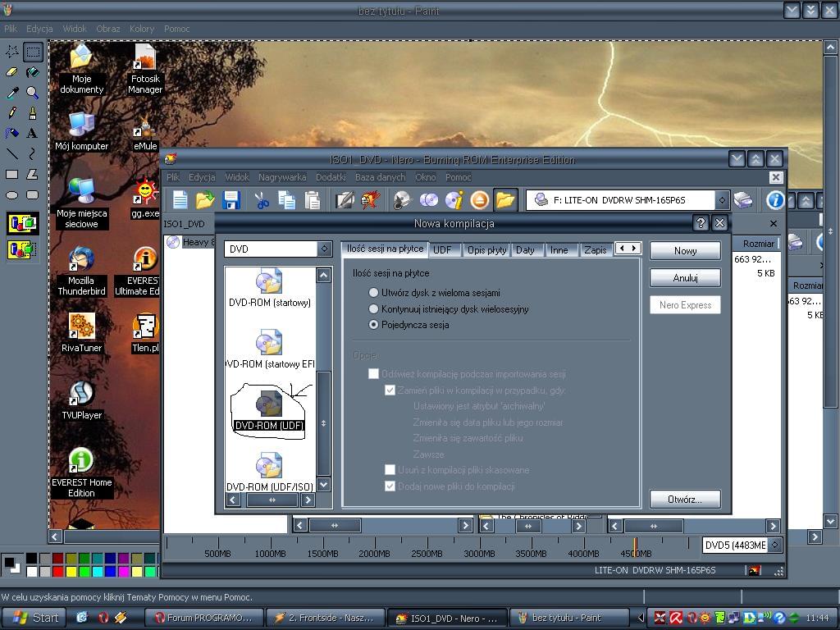The height and width of the screenshot is (630, 840).
Task: Select 'Utwórz dysk z wieloma sesjami' option
Action: (374, 293)
